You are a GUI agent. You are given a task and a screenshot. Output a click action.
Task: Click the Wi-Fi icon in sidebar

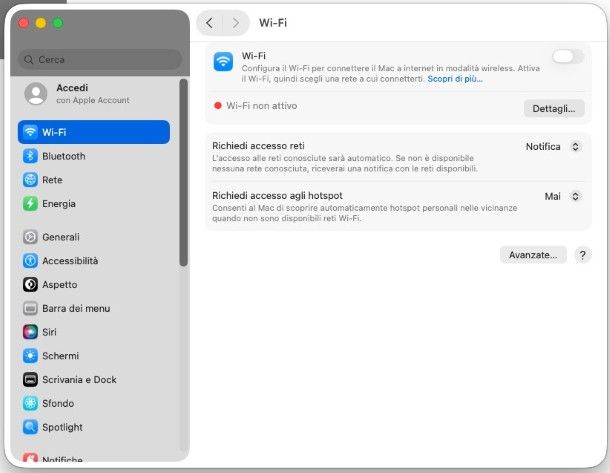[x=30, y=132]
